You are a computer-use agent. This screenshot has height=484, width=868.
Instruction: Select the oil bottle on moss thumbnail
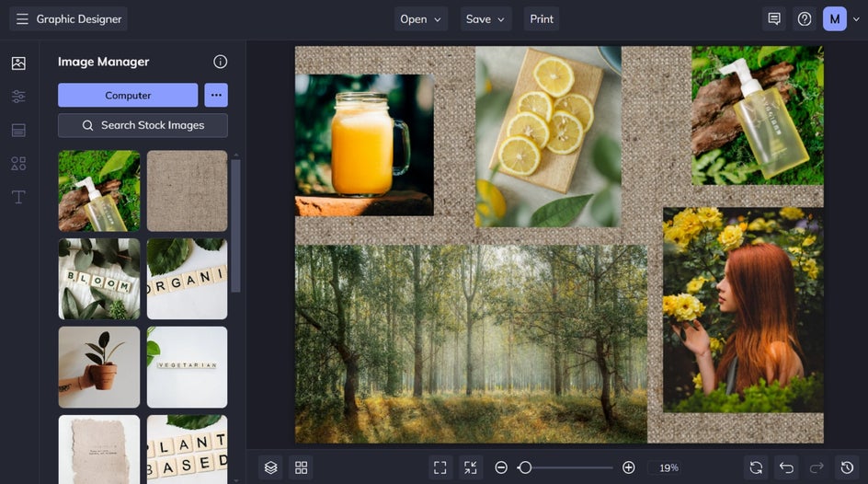tap(99, 190)
